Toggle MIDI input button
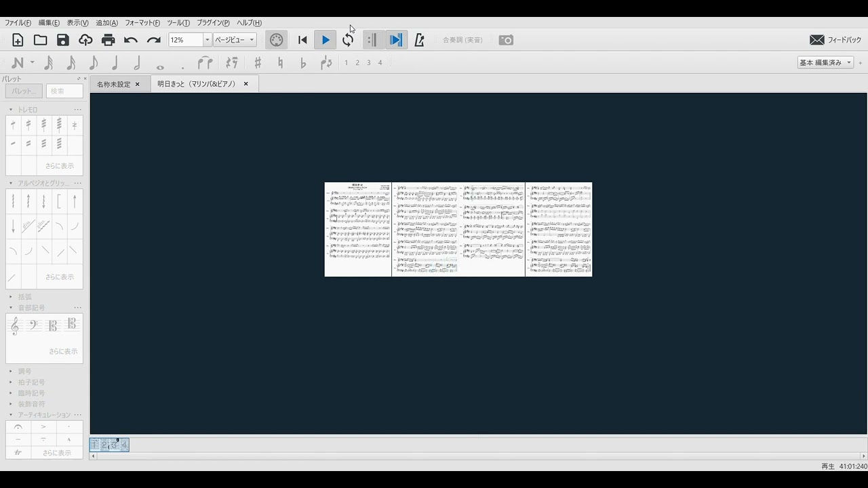 pyautogui.click(x=276, y=40)
